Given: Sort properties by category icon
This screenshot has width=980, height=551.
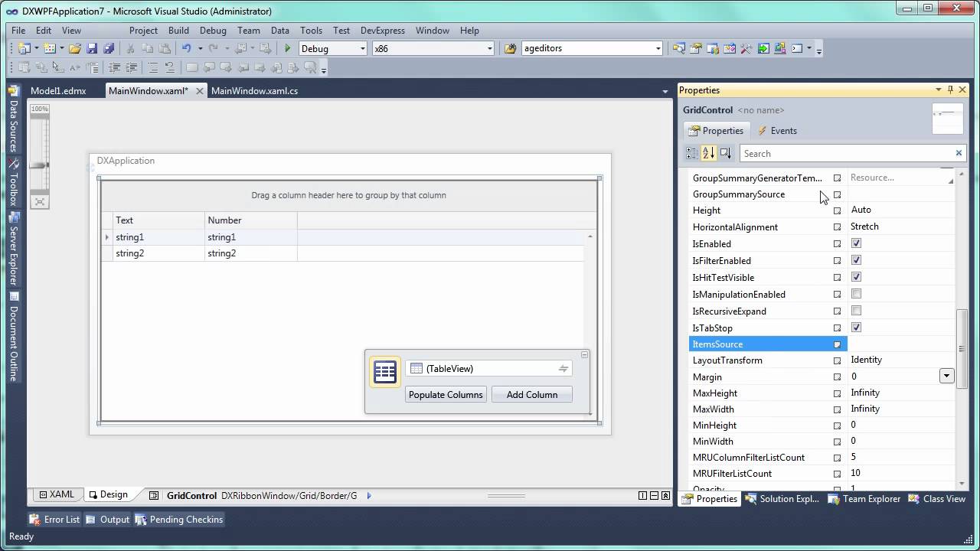Looking at the screenshot, I should tap(692, 153).
